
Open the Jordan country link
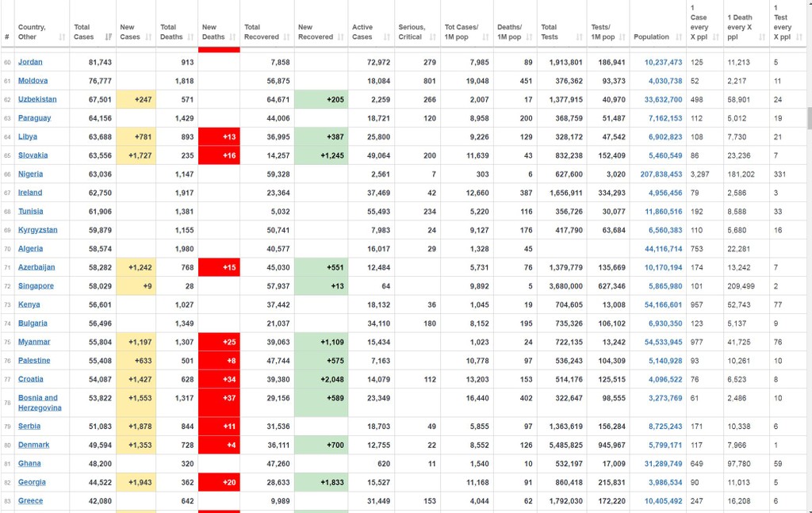coord(30,62)
